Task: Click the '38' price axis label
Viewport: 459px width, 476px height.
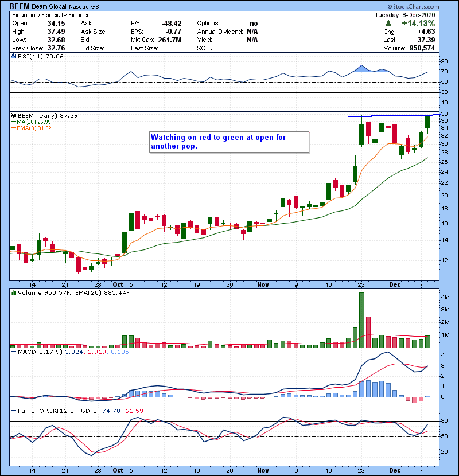Action: pos(444,114)
